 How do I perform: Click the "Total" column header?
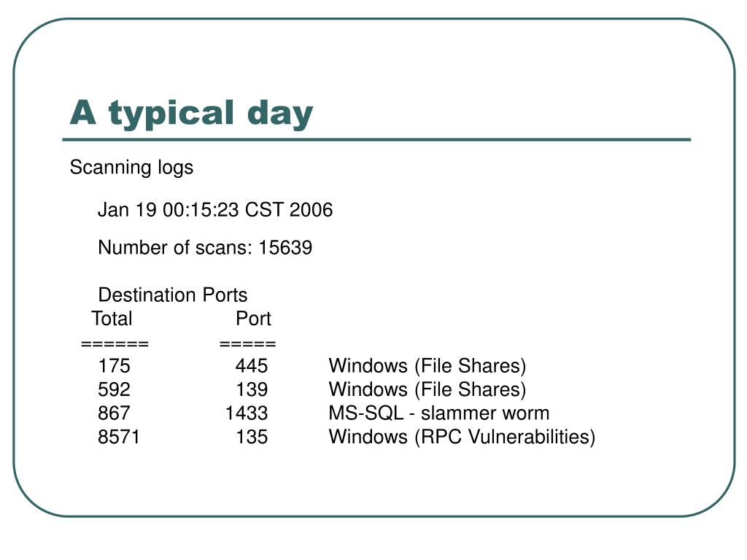[112, 319]
